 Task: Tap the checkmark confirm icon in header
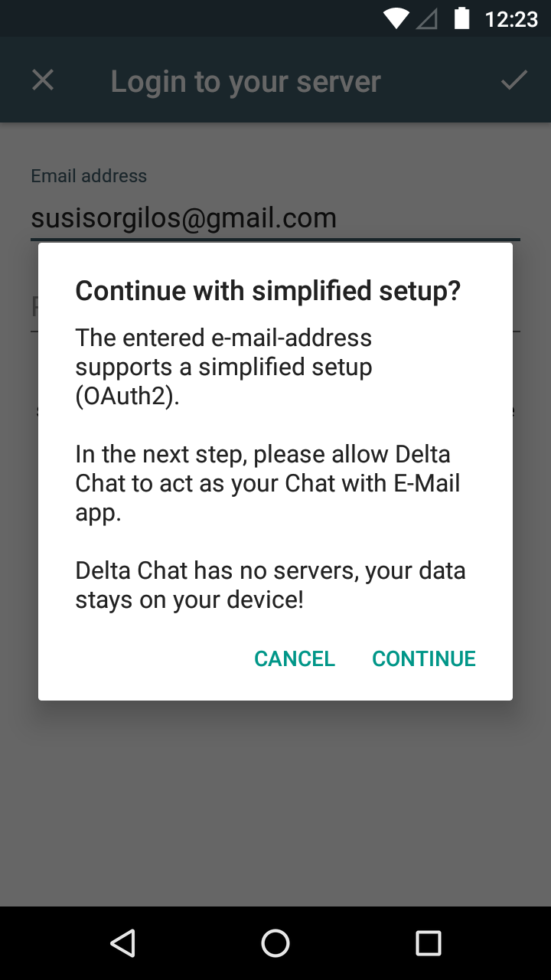[x=514, y=80]
